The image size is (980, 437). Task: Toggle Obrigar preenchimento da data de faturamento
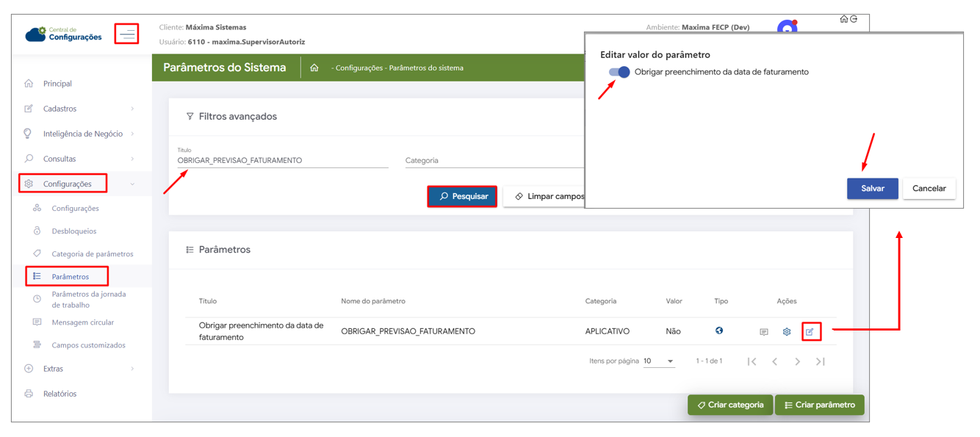click(x=619, y=72)
